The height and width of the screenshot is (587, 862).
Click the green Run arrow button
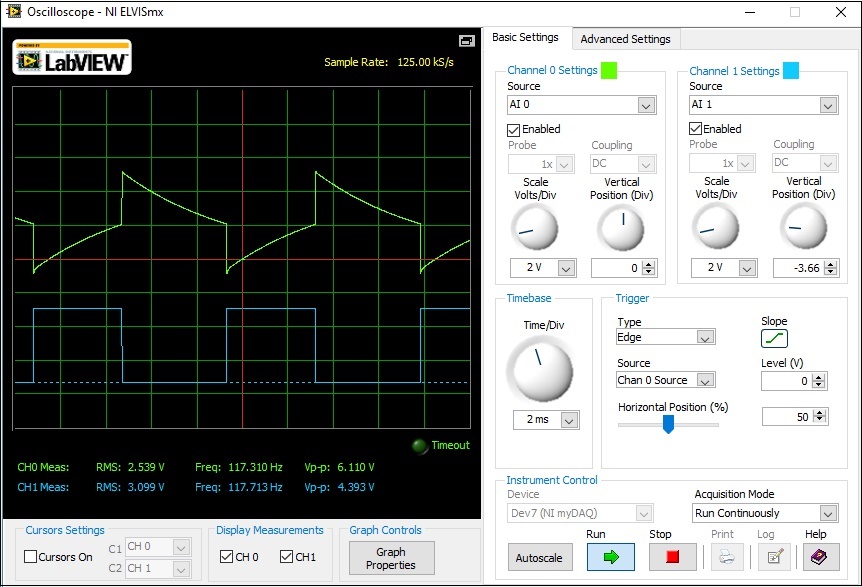pyautogui.click(x=610, y=557)
